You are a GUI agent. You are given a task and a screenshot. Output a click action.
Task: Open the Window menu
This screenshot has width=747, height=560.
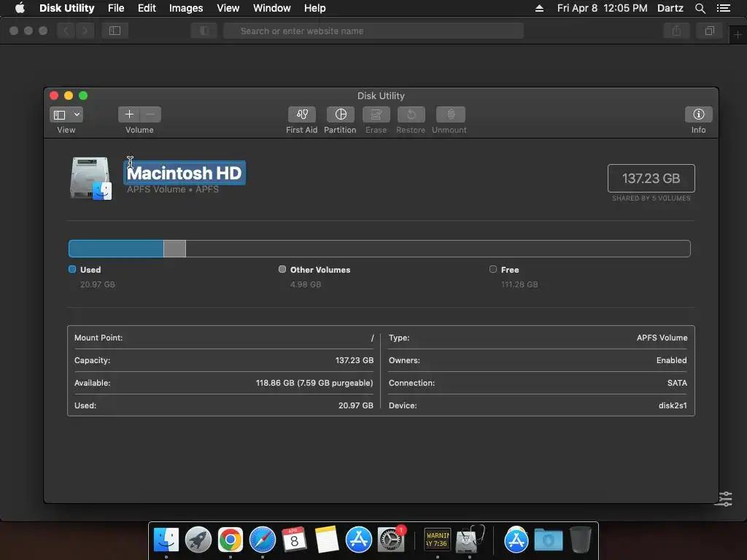click(x=271, y=8)
